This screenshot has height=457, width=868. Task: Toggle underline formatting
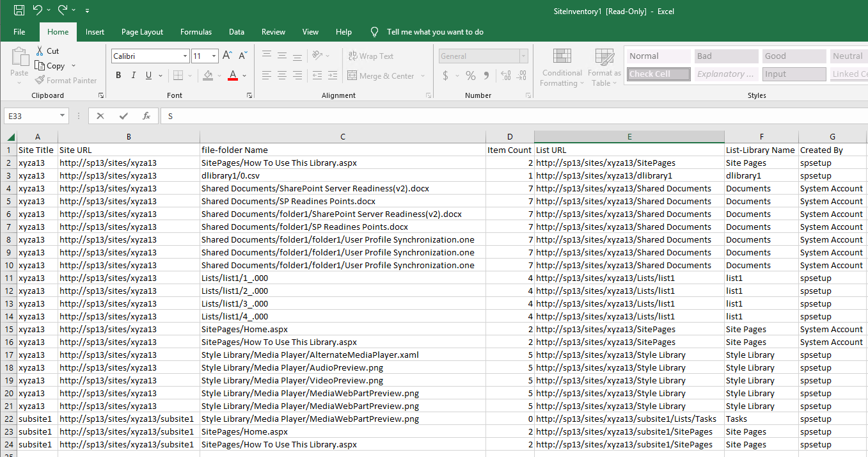coord(148,75)
